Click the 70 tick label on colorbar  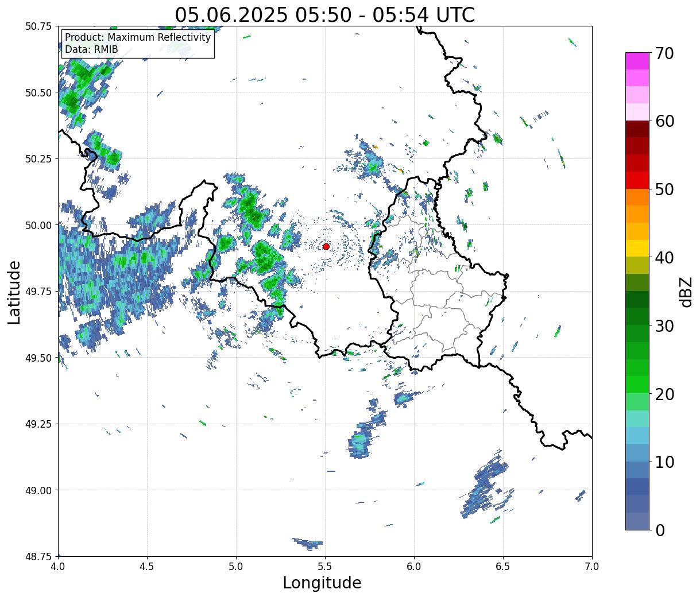click(x=664, y=53)
